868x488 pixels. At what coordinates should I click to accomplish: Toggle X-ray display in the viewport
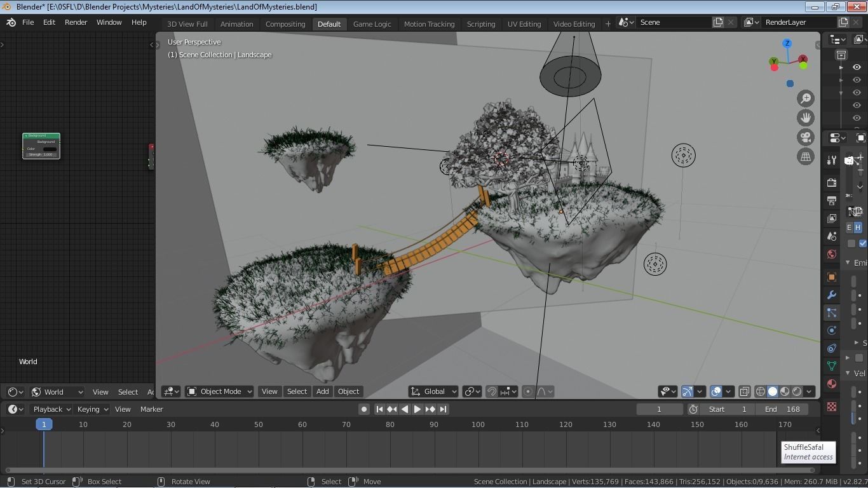[744, 391]
